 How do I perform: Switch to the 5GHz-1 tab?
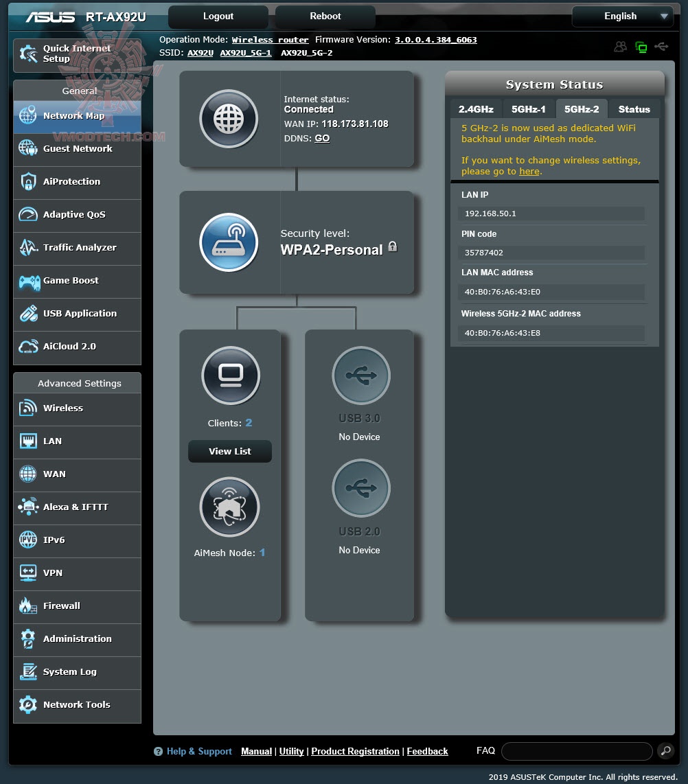click(529, 109)
